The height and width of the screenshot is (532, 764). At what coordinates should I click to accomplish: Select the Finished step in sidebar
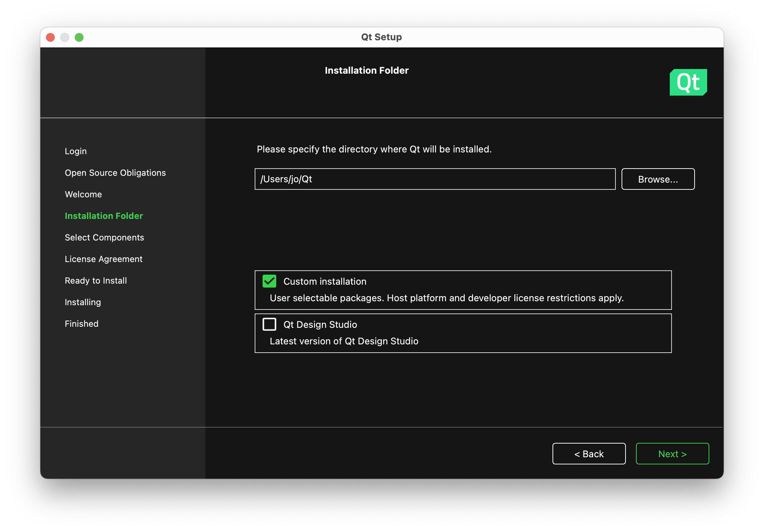[81, 324]
